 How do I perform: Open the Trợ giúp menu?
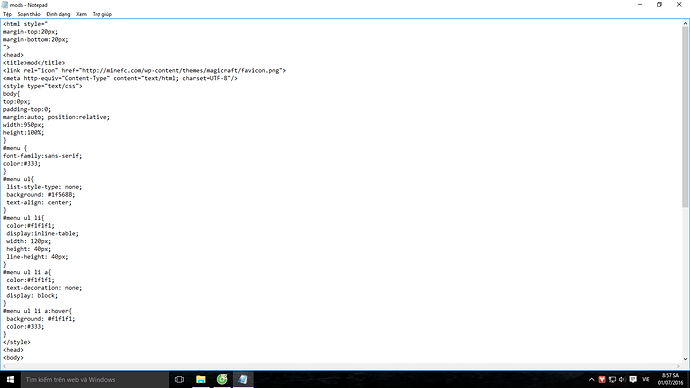coord(102,14)
